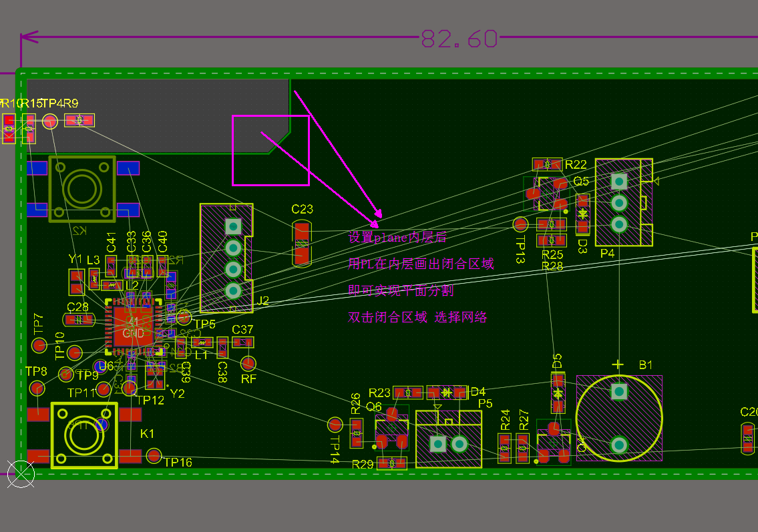The width and height of the screenshot is (758, 532).
Task: Click the U6 chip center GND pad
Action: (133, 327)
